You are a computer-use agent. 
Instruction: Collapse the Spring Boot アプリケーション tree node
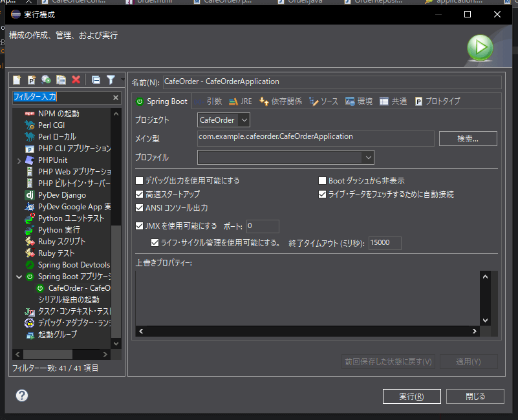19,277
